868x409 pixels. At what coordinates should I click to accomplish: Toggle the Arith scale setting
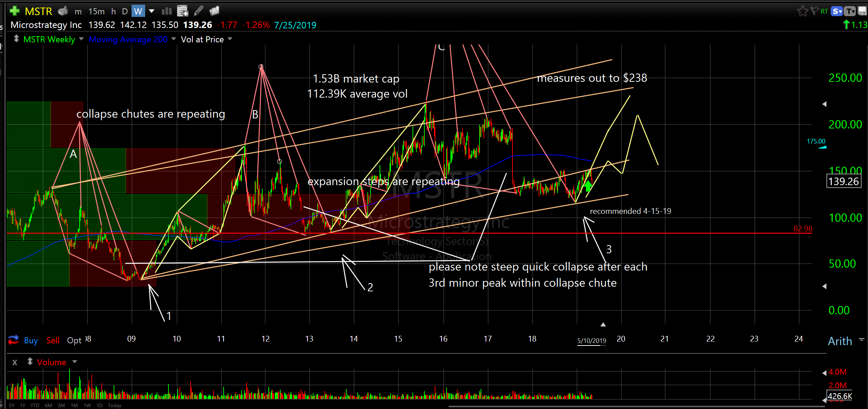click(840, 341)
